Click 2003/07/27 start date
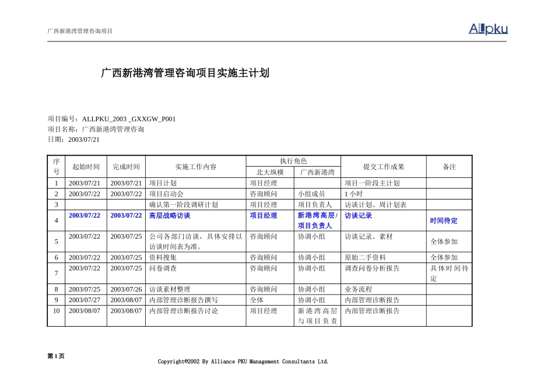 85,300
